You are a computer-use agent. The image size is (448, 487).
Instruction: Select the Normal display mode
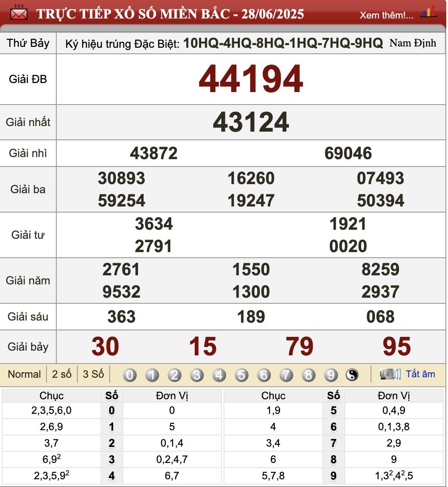point(24,374)
